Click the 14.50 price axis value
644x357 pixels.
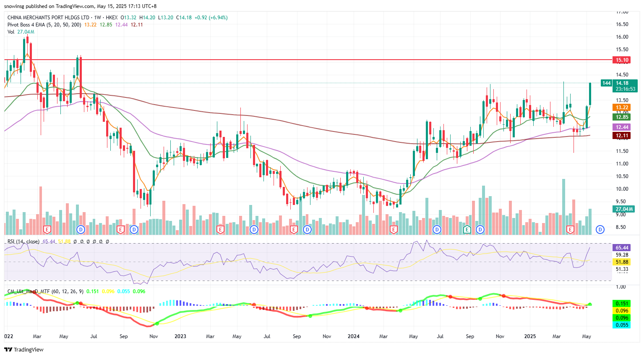click(x=622, y=75)
